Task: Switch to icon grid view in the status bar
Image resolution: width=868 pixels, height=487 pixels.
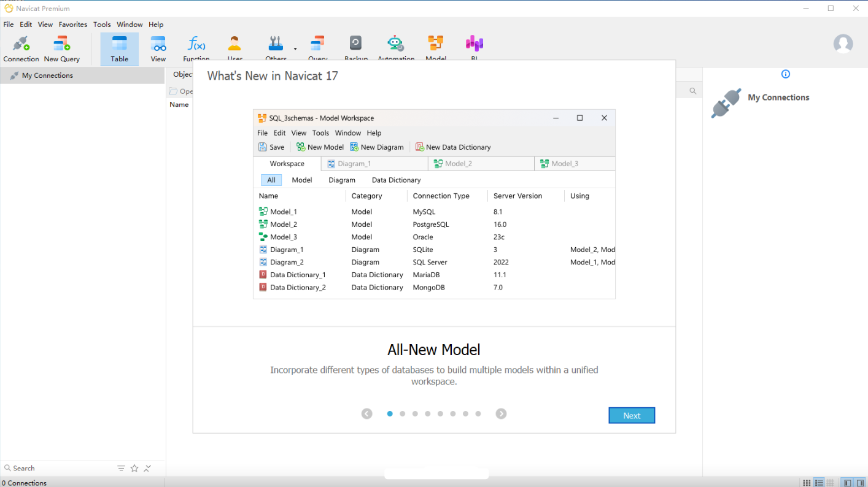Action: (x=807, y=483)
